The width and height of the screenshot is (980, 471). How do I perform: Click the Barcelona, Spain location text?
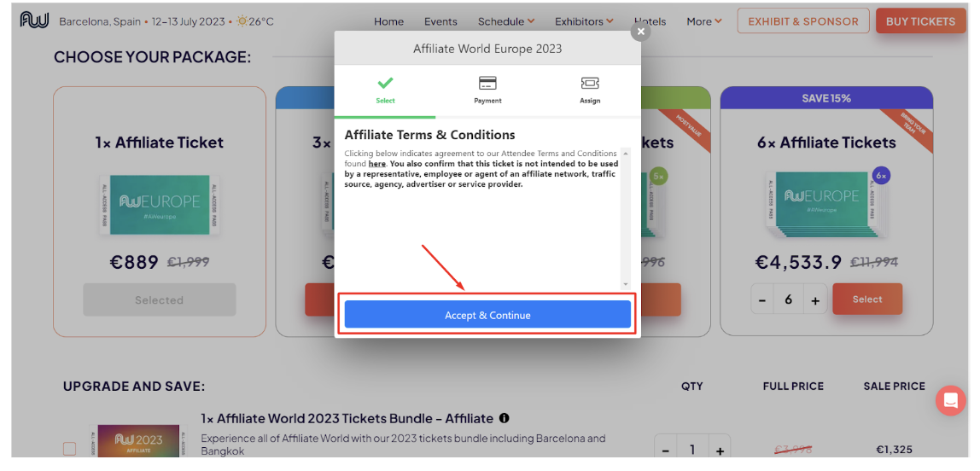tap(100, 21)
